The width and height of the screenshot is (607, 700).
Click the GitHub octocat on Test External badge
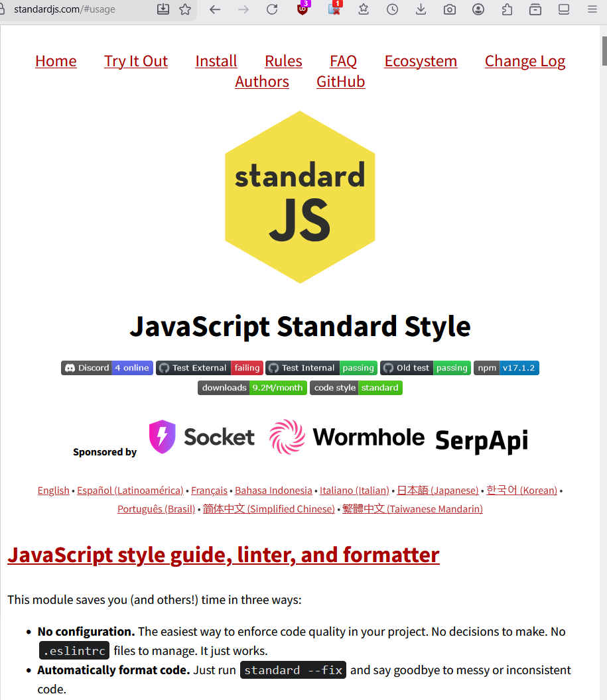coord(164,367)
